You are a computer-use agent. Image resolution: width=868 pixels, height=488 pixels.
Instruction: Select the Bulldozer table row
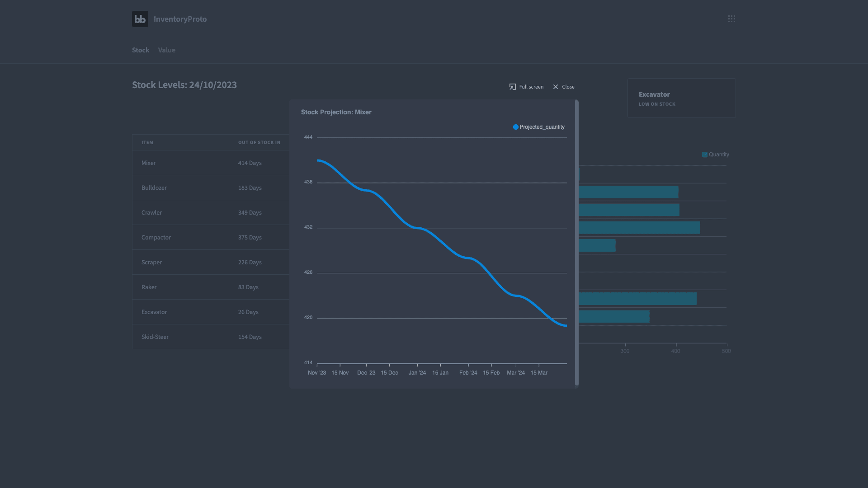point(211,188)
